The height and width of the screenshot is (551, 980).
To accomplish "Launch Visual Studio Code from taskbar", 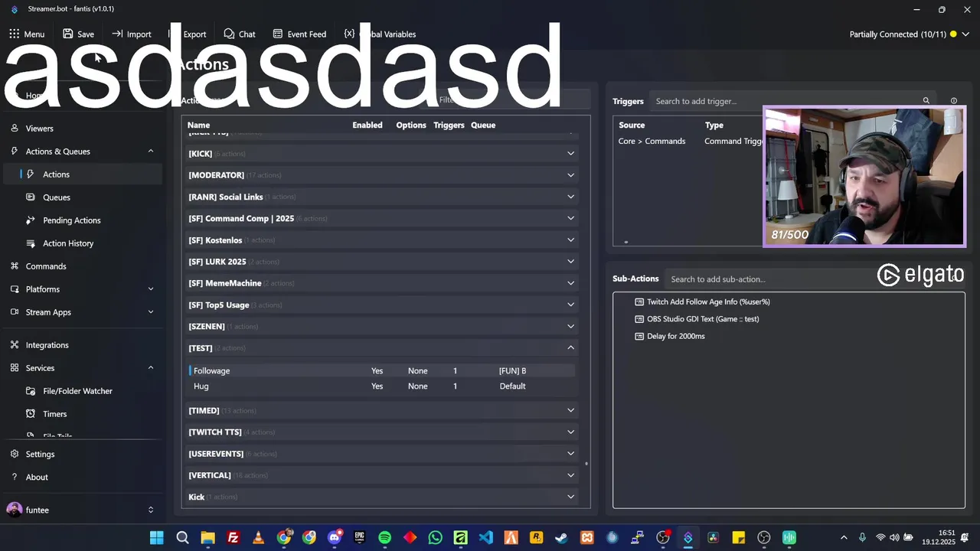I will click(x=485, y=538).
